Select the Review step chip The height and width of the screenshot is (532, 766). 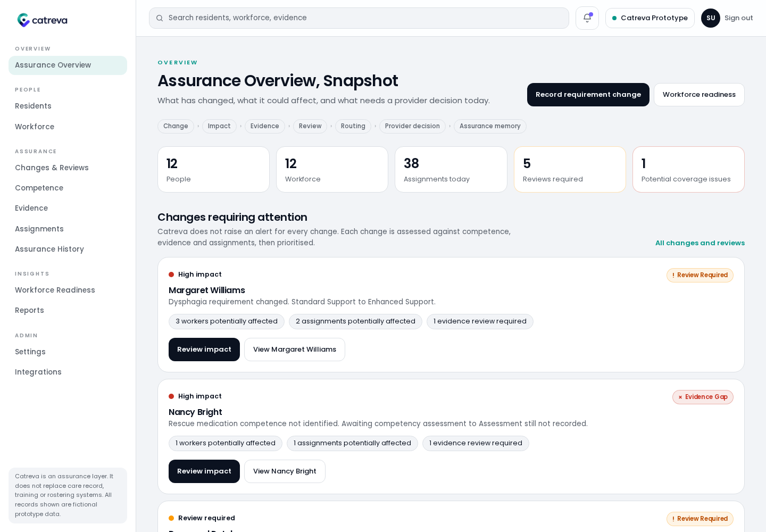[310, 127]
